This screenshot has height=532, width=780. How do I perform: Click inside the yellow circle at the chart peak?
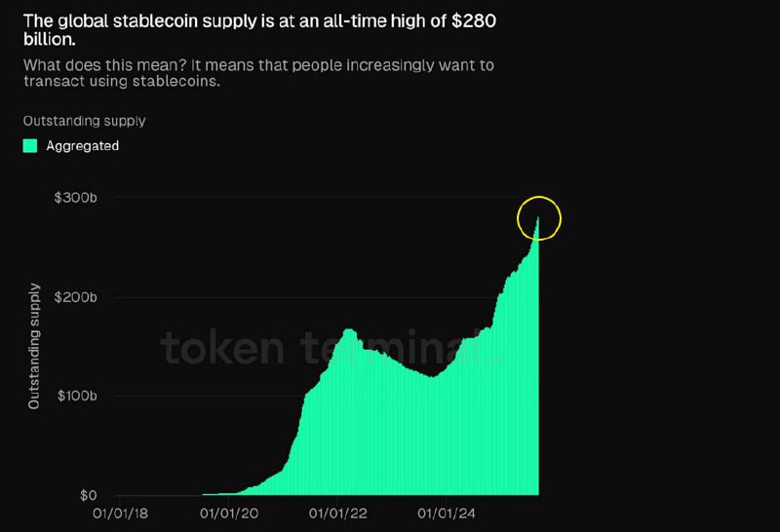(539, 218)
